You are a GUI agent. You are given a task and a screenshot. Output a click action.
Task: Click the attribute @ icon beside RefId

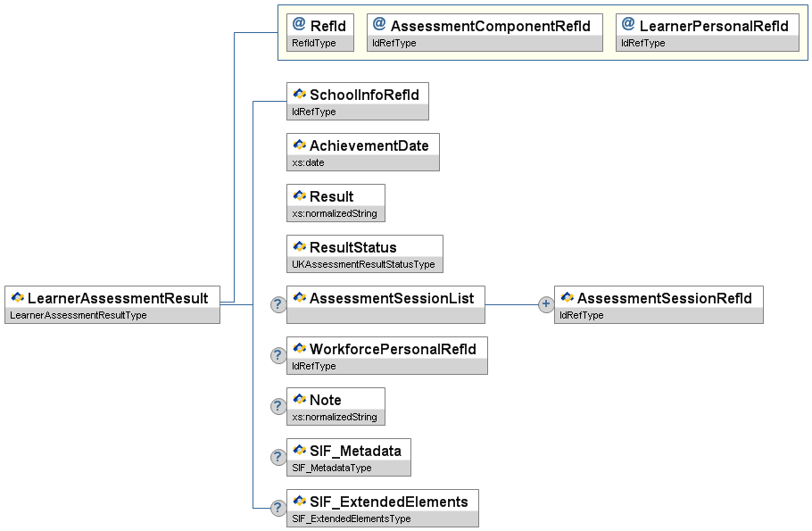[x=299, y=25]
